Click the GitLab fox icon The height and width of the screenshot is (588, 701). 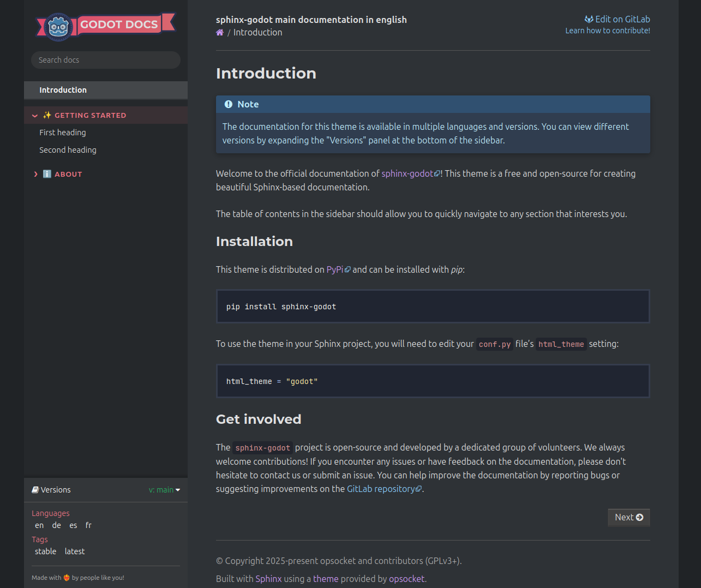click(589, 20)
